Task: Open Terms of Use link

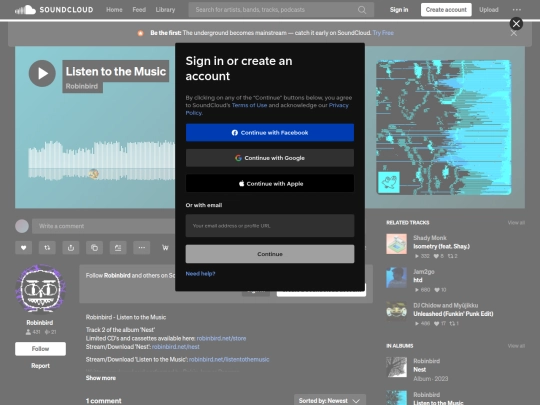Action: (249, 105)
